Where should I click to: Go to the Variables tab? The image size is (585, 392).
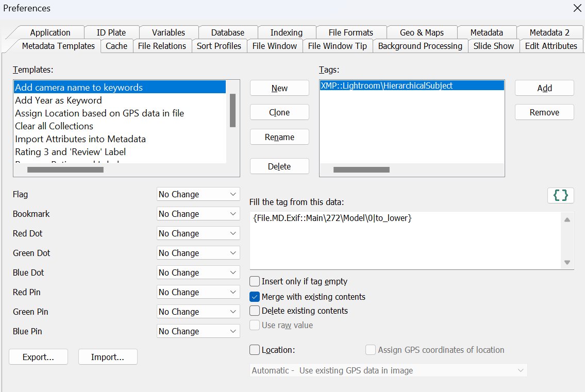tap(168, 32)
